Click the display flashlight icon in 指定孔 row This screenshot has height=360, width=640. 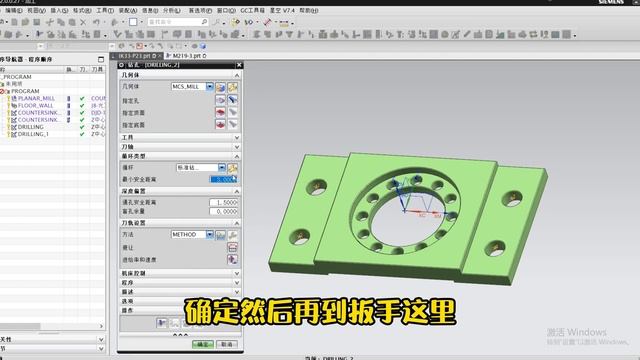[233, 100]
